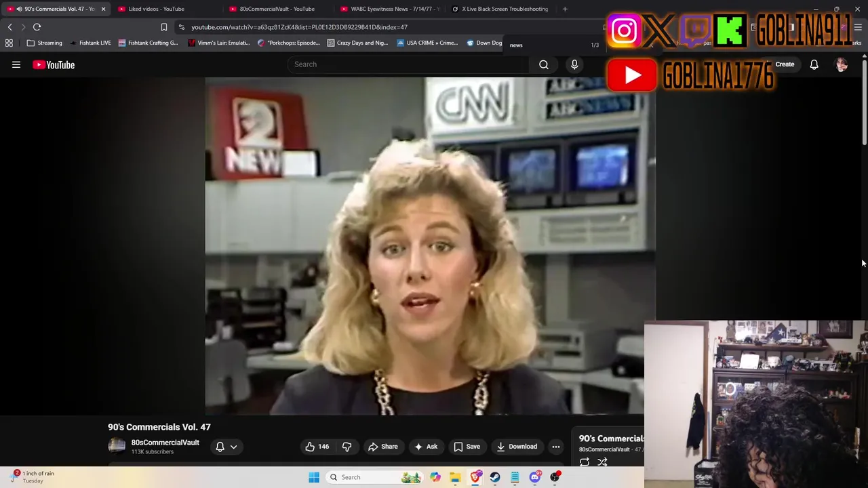Reload the current YouTube page

coord(37,27)
